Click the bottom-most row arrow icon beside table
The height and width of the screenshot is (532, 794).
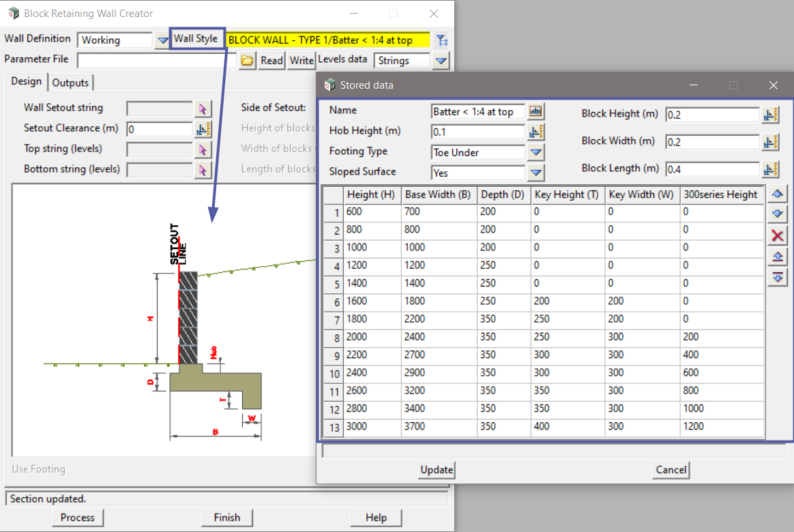pyautogui.click(x=777, y=277)
